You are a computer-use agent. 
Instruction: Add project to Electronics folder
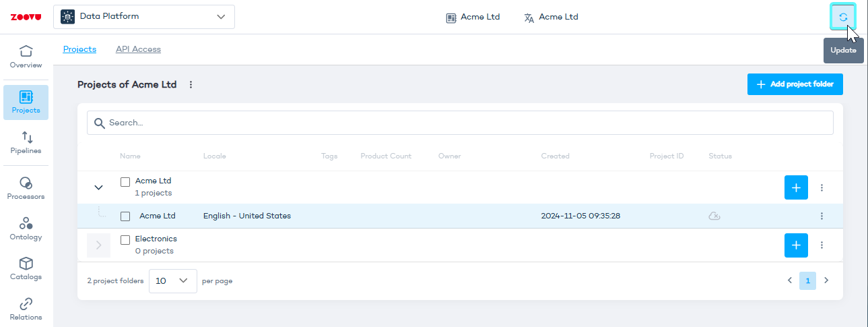[796, 245]
